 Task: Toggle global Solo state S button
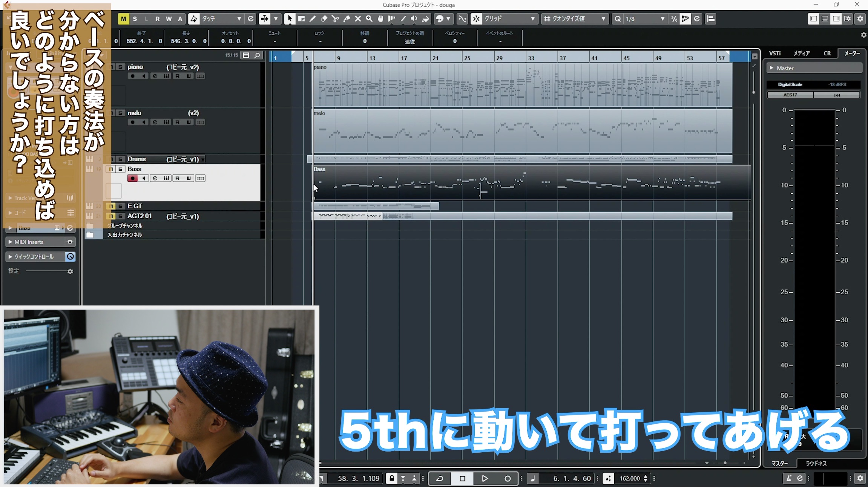[x=135, y=19]
